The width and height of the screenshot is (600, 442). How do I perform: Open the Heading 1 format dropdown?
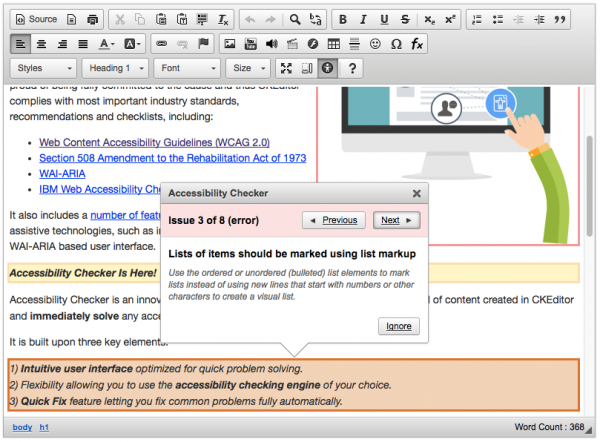(x=115, y=68)
